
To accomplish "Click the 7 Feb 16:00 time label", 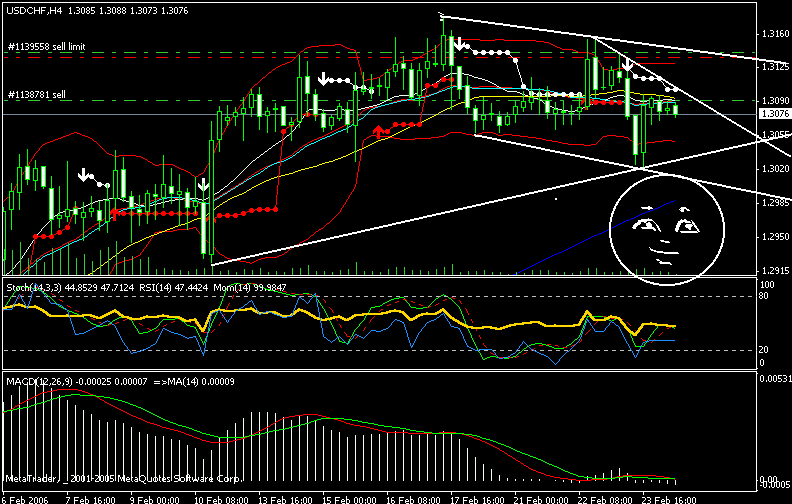I will point(91,500).
